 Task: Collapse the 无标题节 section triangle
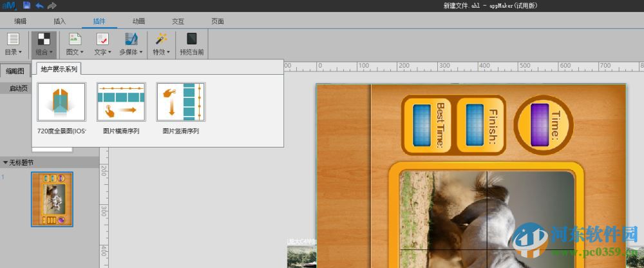click(x=5, y=163)
